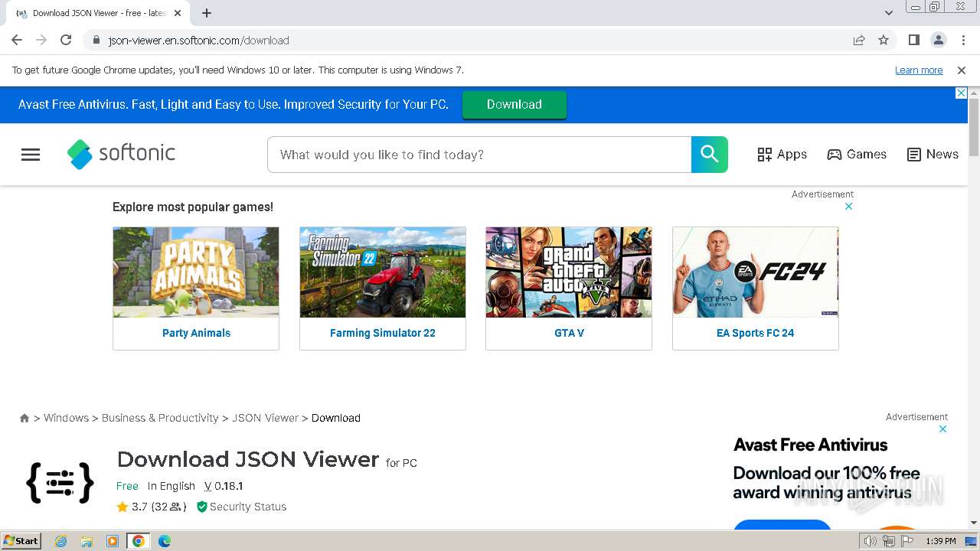
Task: Go to the JSON Viewer breadcrumb
Action: tap(265, 418)
